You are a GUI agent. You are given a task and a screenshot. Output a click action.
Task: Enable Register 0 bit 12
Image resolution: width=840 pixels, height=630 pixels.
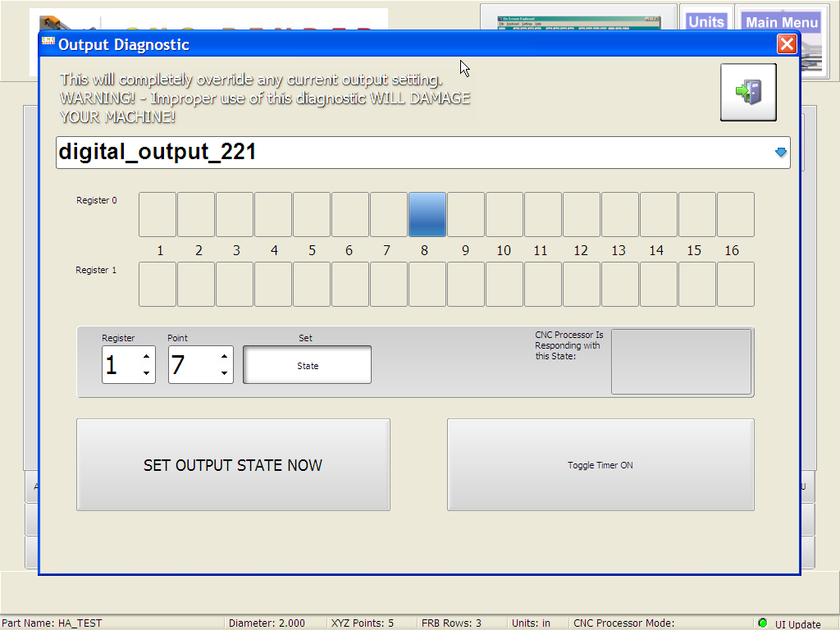[x=582, y=215]
